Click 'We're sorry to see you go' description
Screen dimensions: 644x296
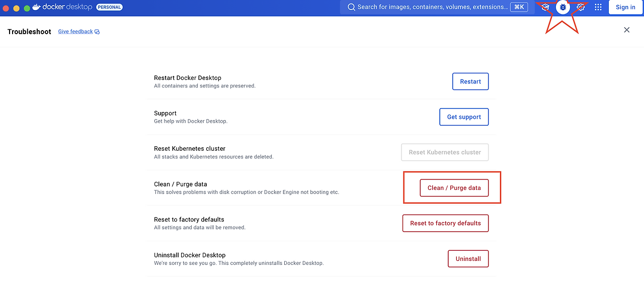tap(239, 263)
